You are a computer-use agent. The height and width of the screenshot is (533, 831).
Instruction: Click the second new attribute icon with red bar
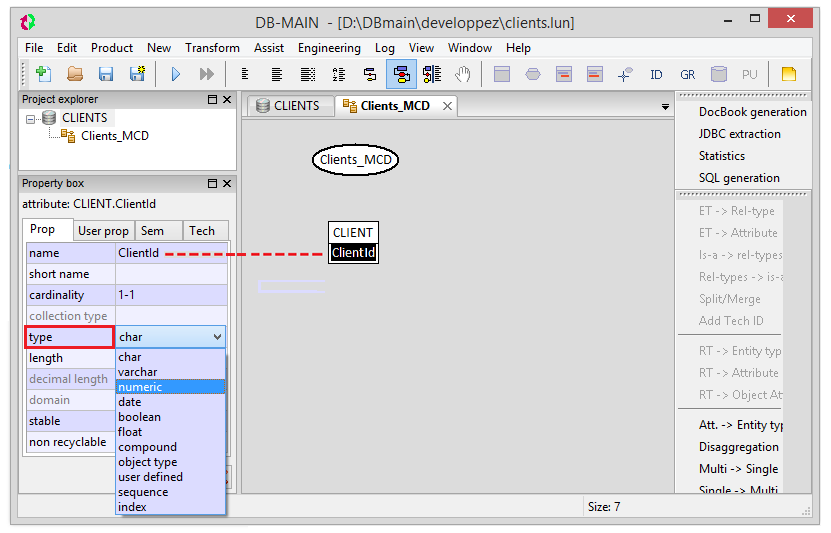point(595,74)
